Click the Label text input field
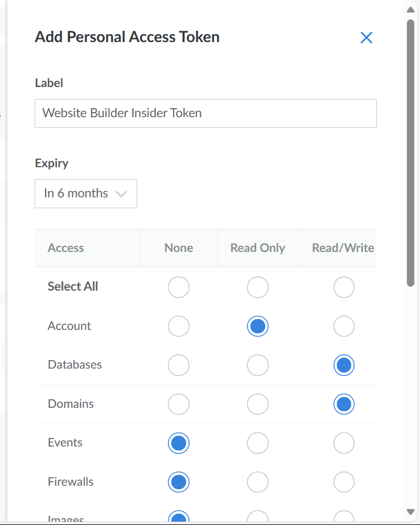This screenshot has height=525, width=420. pos(205,113)
